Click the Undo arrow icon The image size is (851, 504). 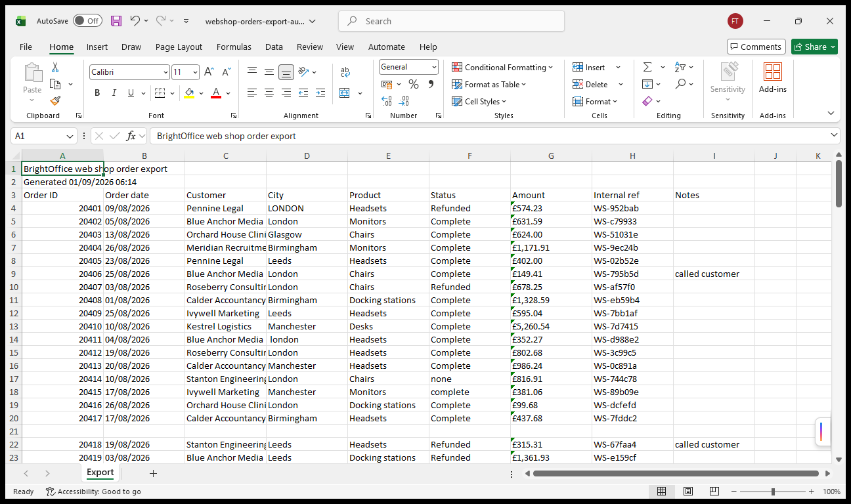[x=135, y=21]
